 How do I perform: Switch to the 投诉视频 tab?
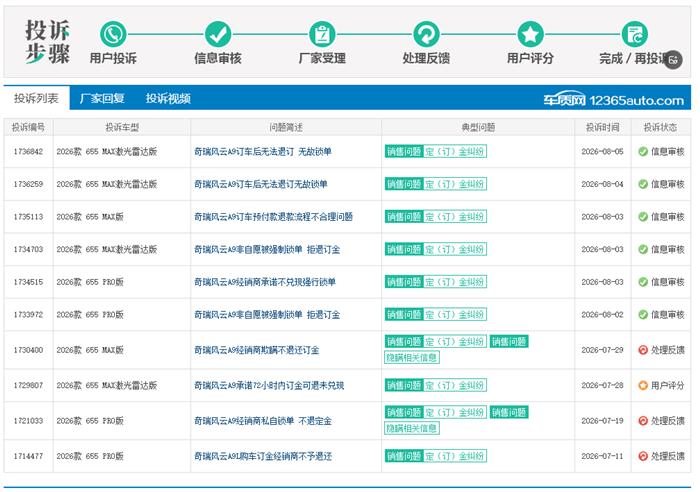pyautogui.click(x=168, y=98)
